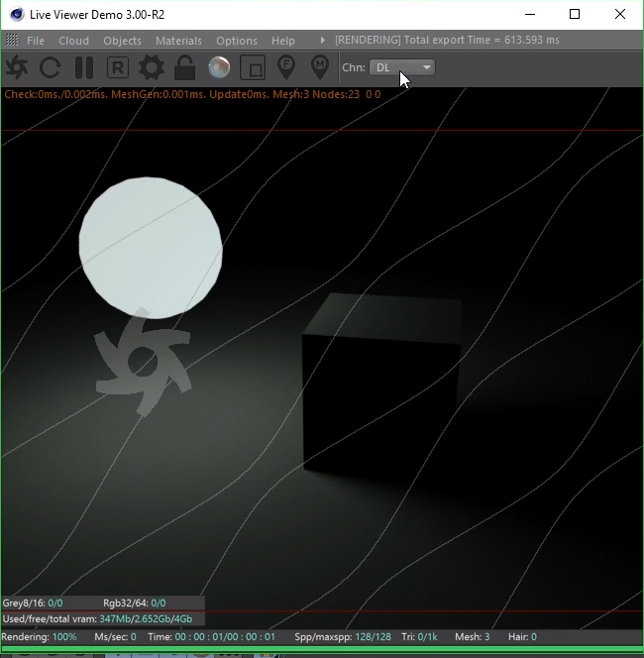The width and height of the screenshot is (644, 658).
Task: Toggle the render region R icon
Action: (x=118, y=67)
